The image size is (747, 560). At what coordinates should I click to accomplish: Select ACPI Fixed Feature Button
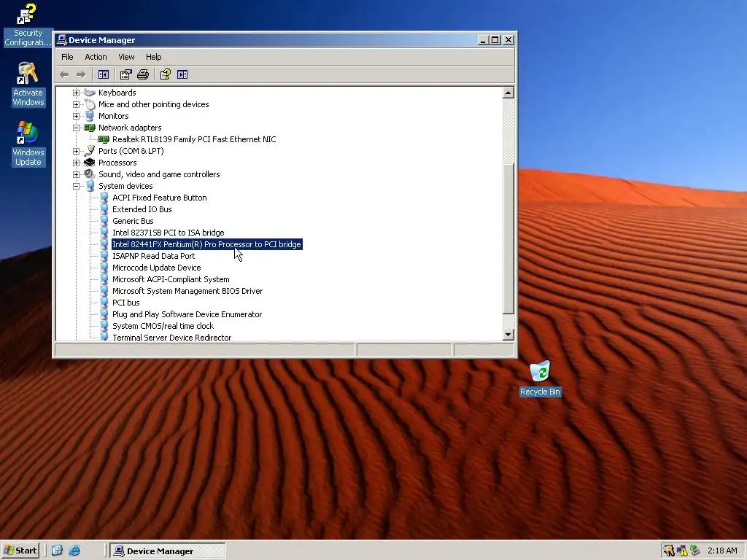(x=160, y=198)
